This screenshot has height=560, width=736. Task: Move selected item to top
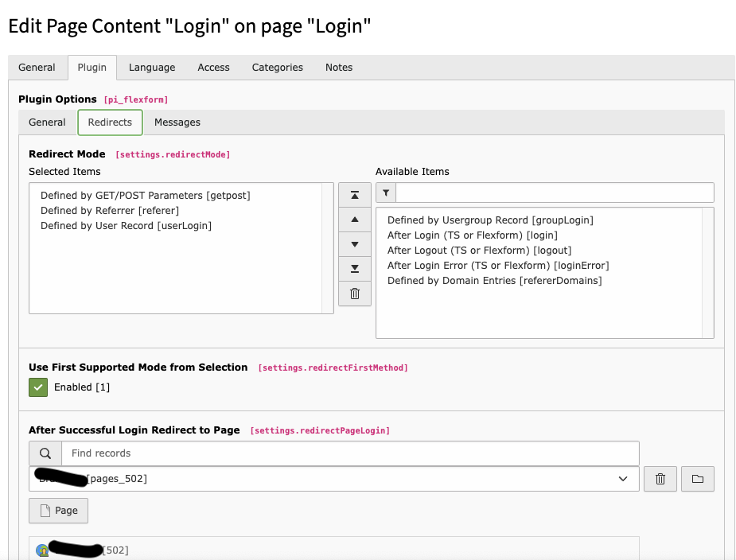pos(355,195)
